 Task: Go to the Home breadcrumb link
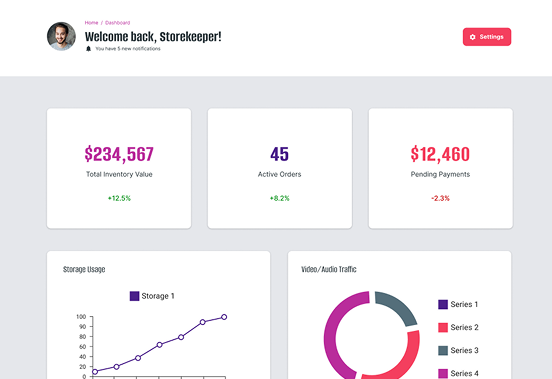(x=91, y=23)
